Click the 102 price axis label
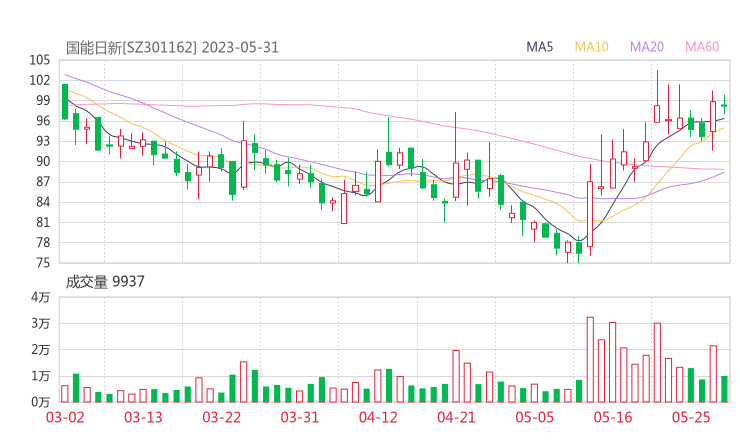This screenshot has width=740, height=440. (x=40, y=80)
